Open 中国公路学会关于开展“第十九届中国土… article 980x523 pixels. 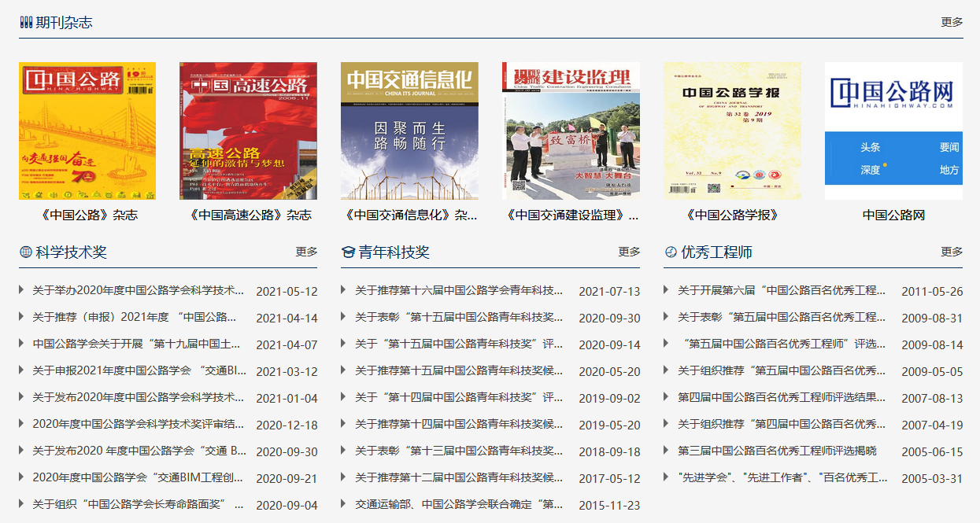[x=136, y=344]
